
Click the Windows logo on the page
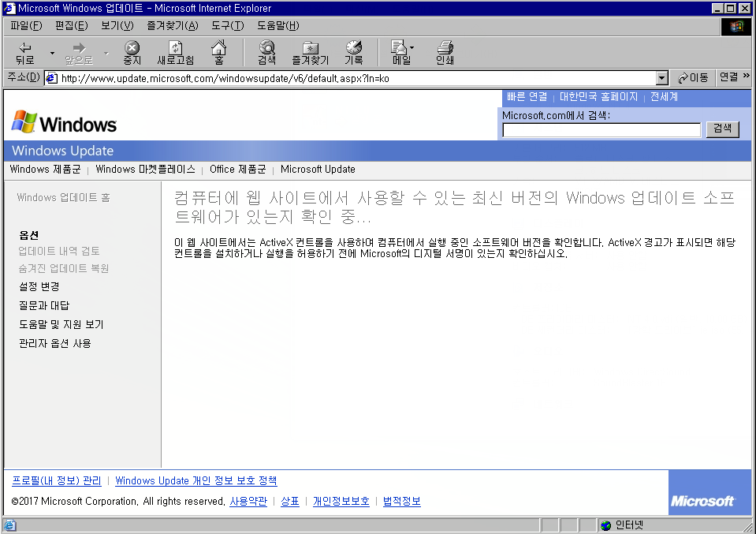coord(64,121)
